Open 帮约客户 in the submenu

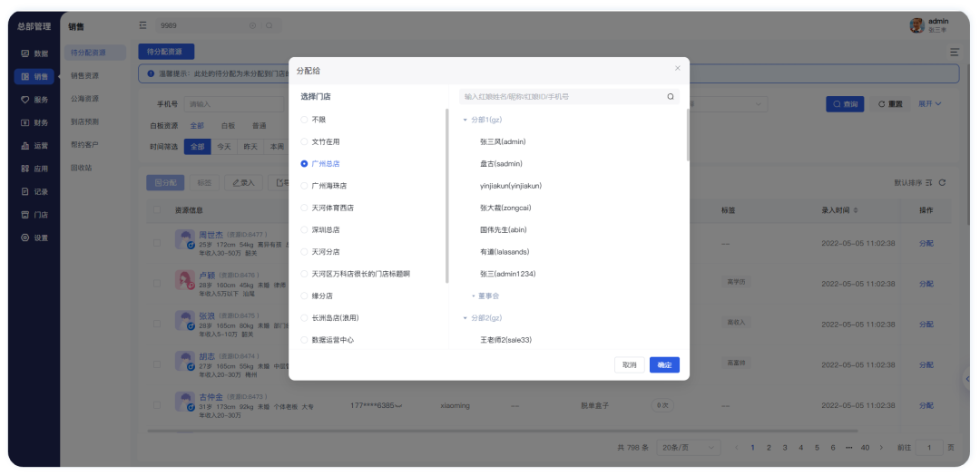point(84,145)
